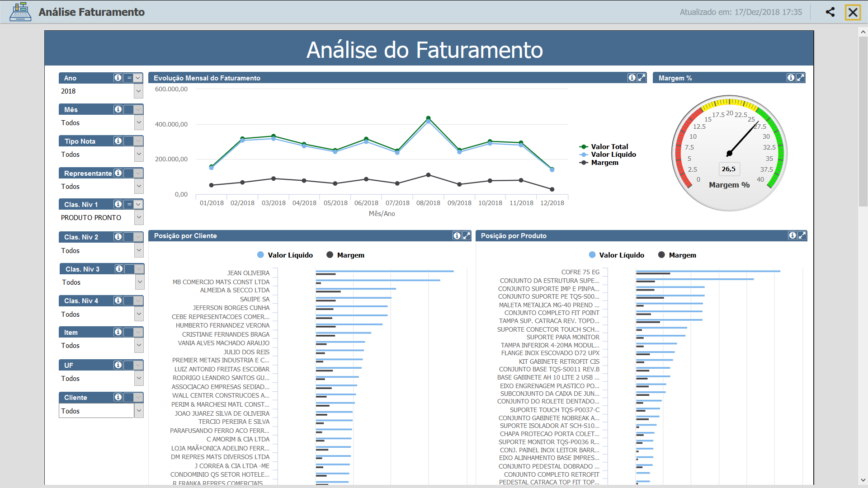Click the info icon on the Margem % panel
Viewport: 868px width, 488px height.
pos(791,78)
